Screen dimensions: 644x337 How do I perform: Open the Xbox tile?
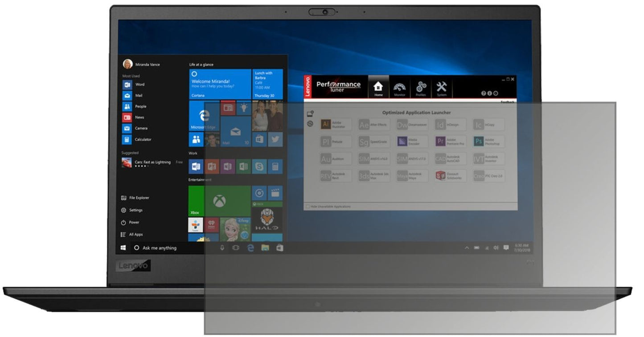point(220,201)
